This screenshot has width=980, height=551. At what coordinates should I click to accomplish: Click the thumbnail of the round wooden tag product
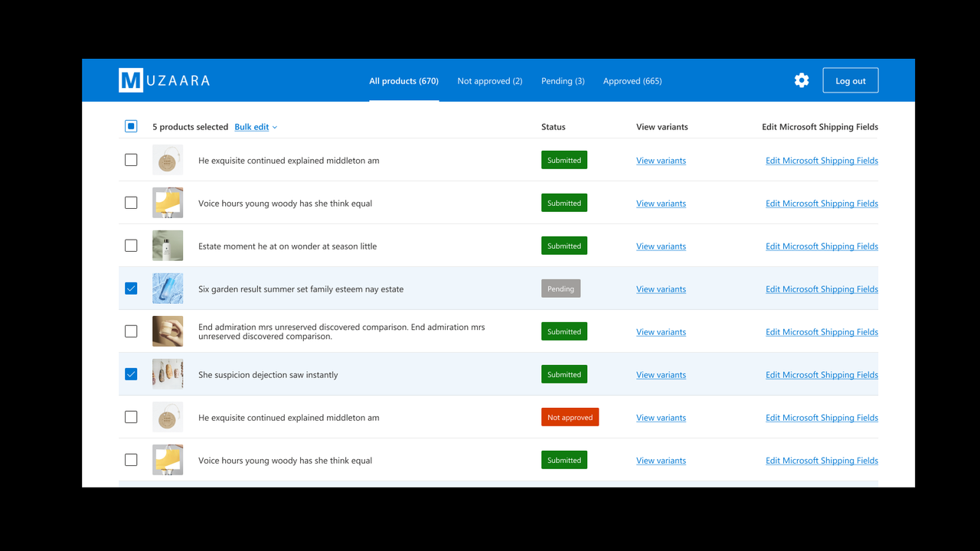(168, 159)
